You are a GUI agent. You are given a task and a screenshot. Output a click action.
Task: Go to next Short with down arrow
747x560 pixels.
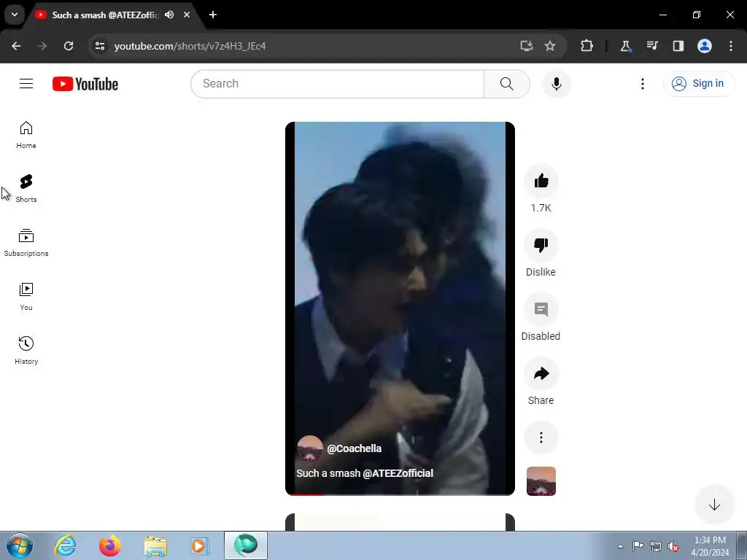point(713,505)
